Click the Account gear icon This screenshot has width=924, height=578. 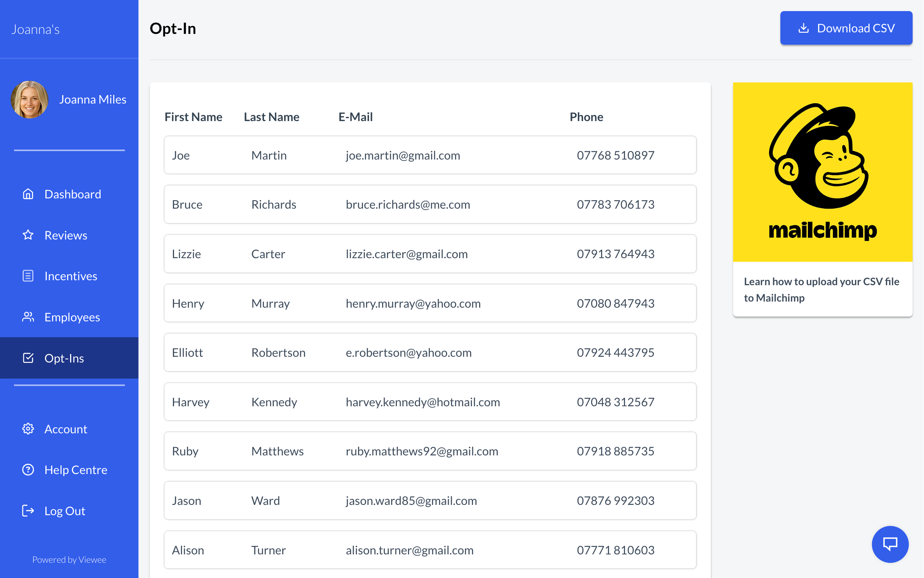(x=28, y=429)
